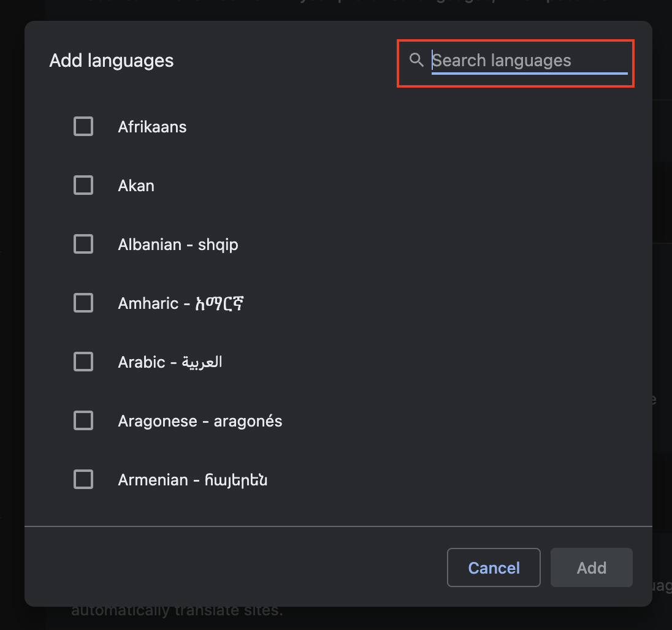Tick the Akan language checkbox
672x630 pixels.
[83, 185]
